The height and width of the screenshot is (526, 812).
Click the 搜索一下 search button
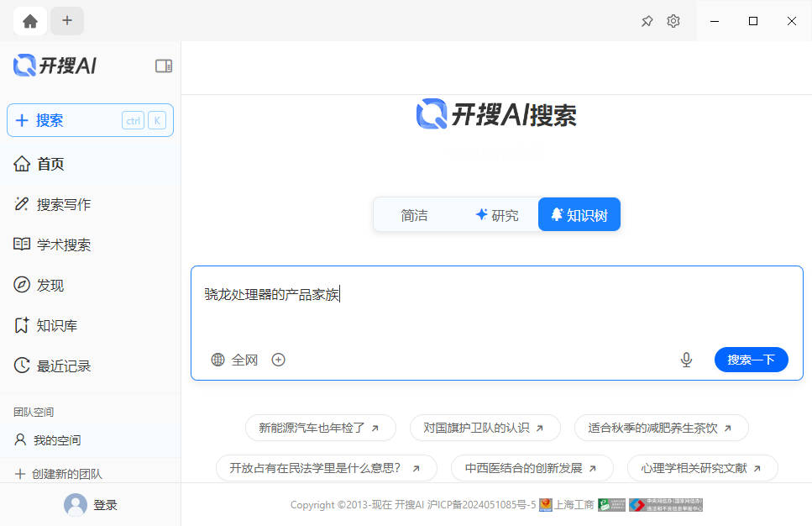pyautogui.click(x=751, y=360)
